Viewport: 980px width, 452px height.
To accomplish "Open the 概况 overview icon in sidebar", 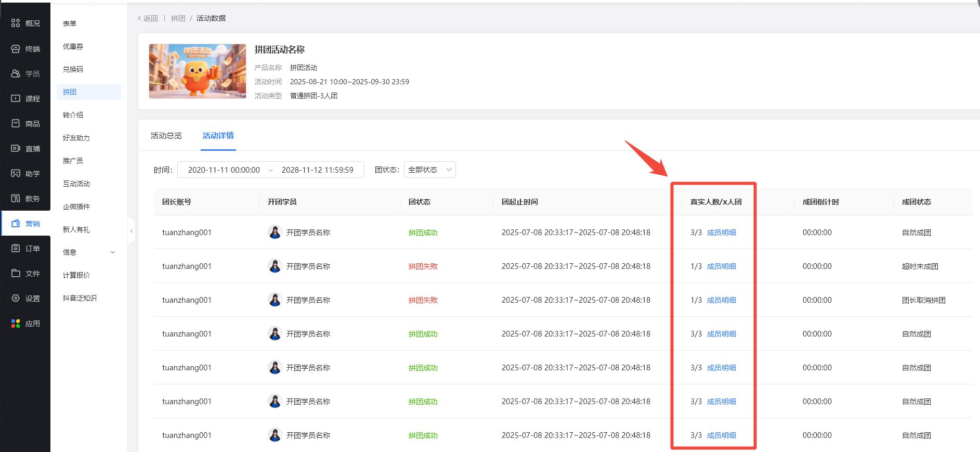I will (16, 23).
